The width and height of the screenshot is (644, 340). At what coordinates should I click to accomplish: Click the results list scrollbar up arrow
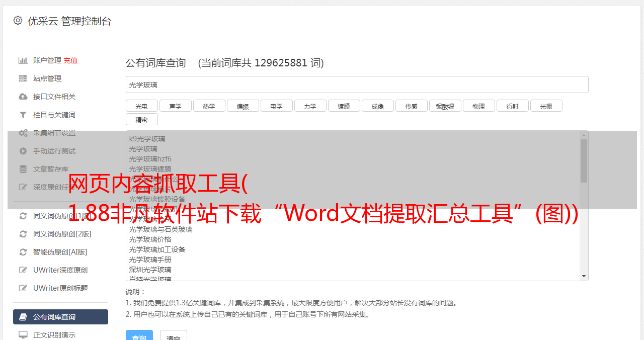pyautogui.click(x=584, y=135)
